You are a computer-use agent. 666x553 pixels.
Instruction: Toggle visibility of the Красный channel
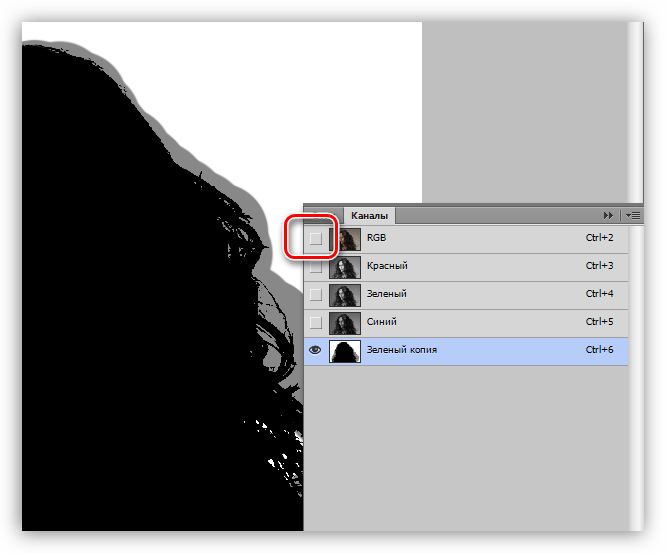coord(316,267)
